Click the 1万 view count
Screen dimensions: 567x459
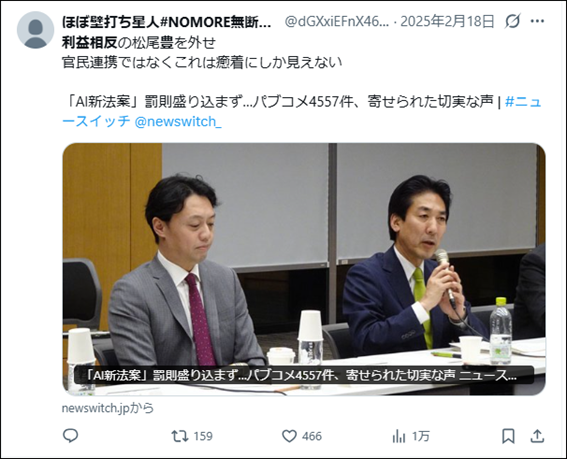coord(421,436)
